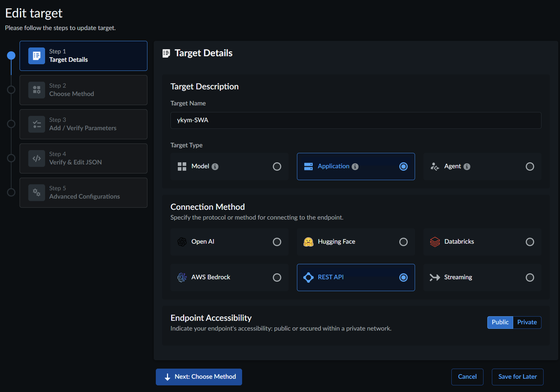Click the Target Name input field
This screenshot has height=392, width=560.
356,121
